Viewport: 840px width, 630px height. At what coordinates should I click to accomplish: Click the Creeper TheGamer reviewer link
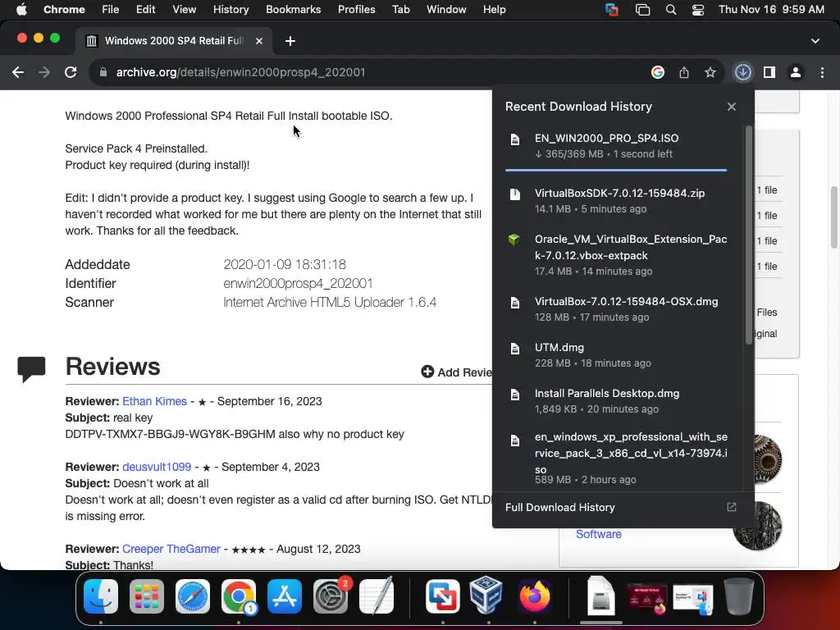pyautogui.click(x=171, y=549)
